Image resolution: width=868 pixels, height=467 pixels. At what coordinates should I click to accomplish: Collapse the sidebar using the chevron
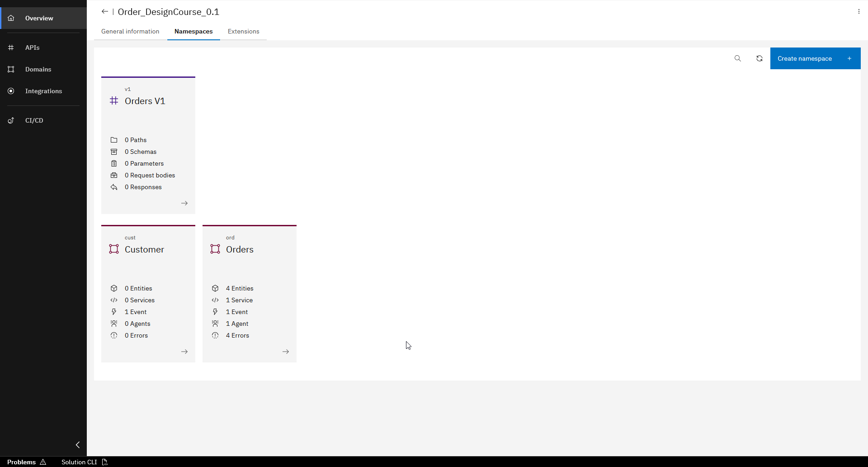point(77,445)
